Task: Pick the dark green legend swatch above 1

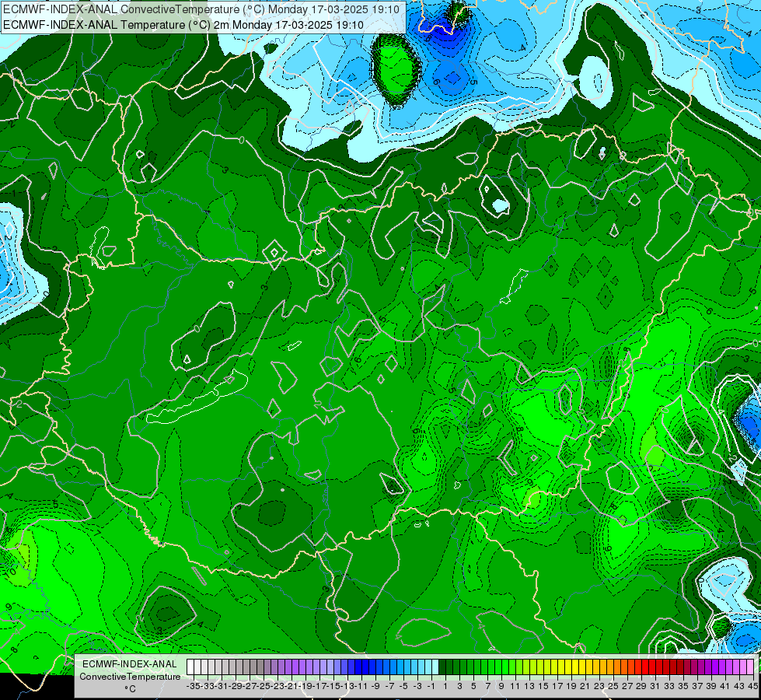Action: pyautogui.click(x=442, y=667)
